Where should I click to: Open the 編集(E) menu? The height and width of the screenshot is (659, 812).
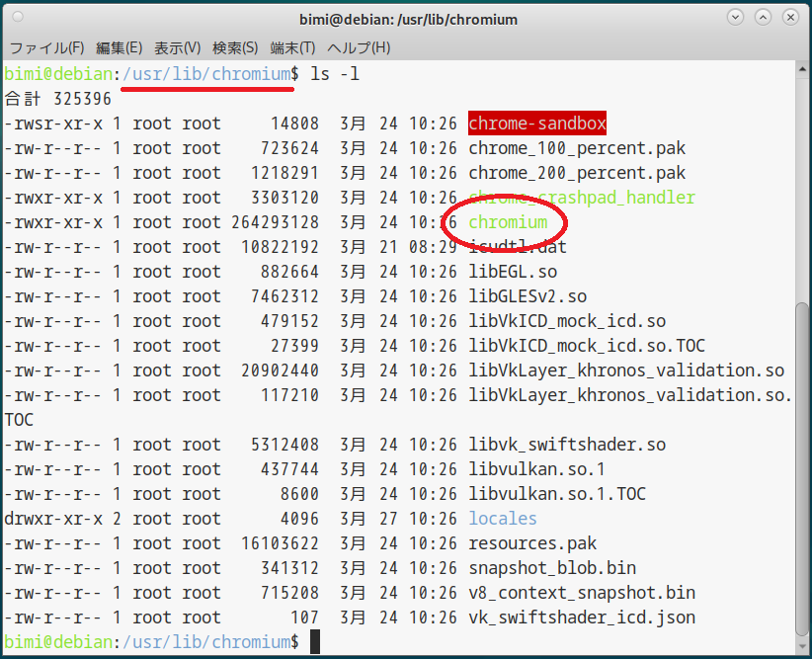click(x=119, y=47)
